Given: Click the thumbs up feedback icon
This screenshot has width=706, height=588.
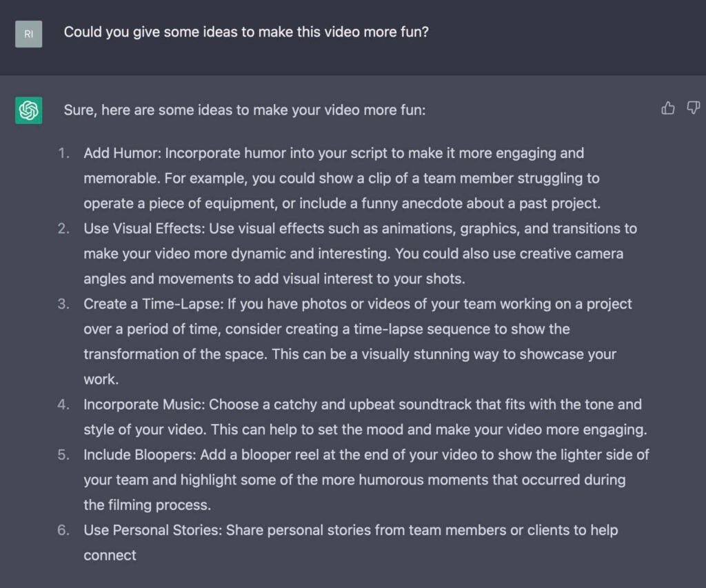Looking at the screenshot, I should [x=667, y=108].
